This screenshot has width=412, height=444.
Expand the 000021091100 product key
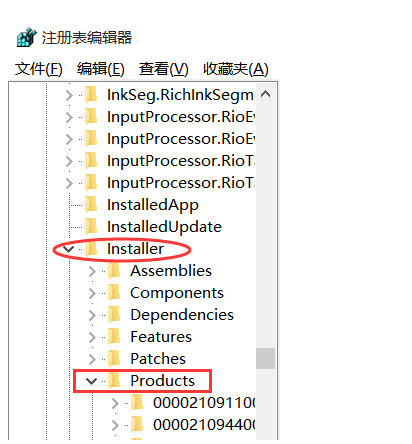[x=115, y=403]
